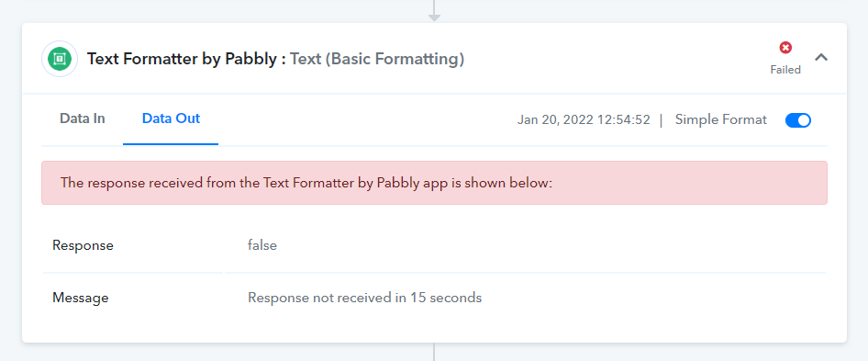Viewport: 868px width, 361px height.
Task: Click the Message row in the table
Action: pyautogui.click(x=434, y=299)
